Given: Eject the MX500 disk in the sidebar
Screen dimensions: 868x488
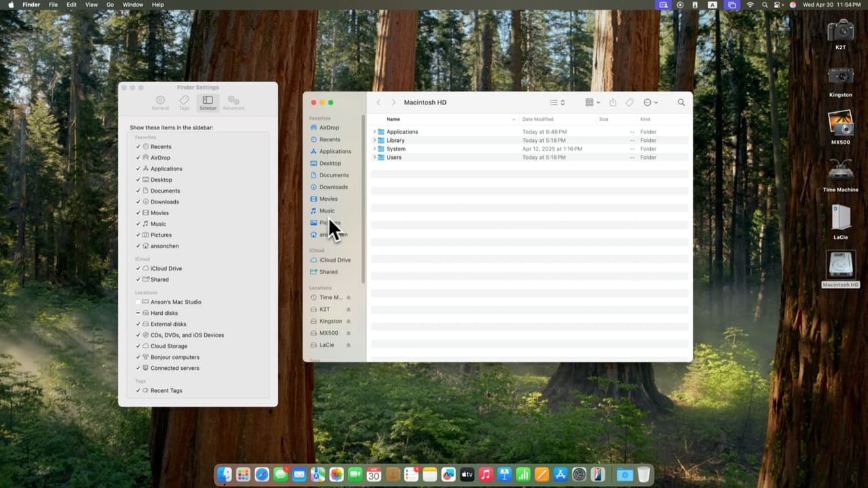Looking at the screenshot, I should pyautogui.click(x=349, y=333).
